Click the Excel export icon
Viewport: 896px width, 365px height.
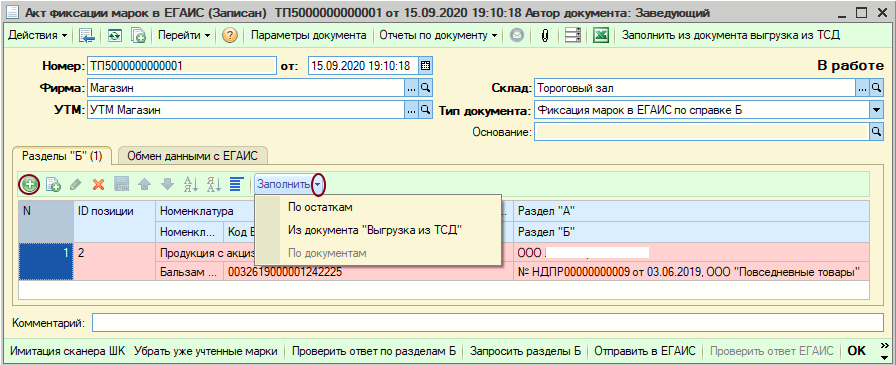[x=600, y=35]
